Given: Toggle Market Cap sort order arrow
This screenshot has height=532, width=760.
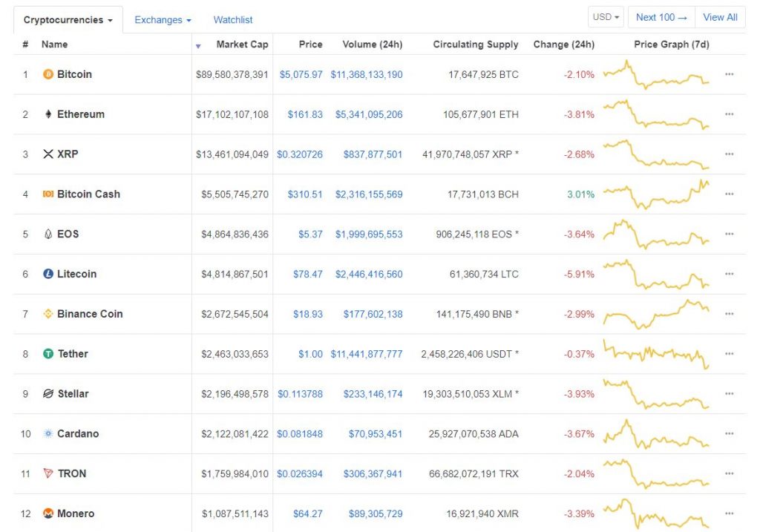Looking at the screenshot, I should [x=198, y=45].
